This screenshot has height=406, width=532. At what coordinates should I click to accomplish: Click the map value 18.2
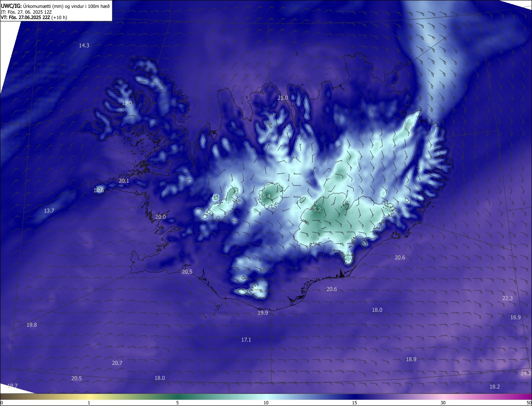495,386
